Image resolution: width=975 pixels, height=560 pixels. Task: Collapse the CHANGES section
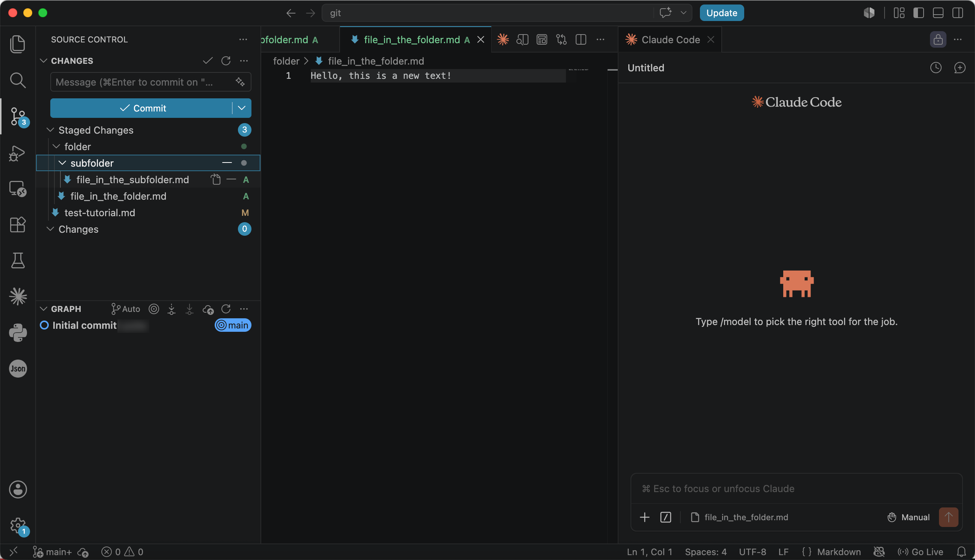coord(44,61)
